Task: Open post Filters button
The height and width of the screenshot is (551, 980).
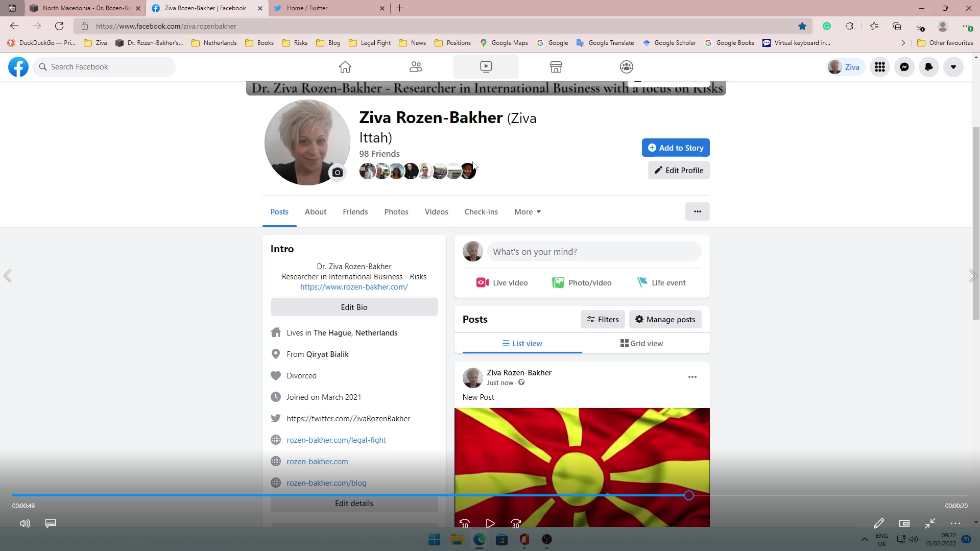Action: [x=603, y=320]
